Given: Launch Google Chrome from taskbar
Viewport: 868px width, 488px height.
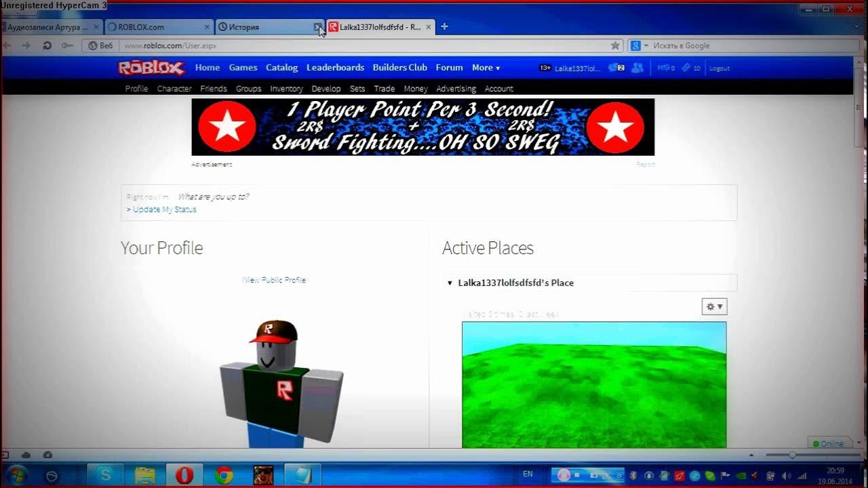Looking at the screenshot, I should pos(224,475).
